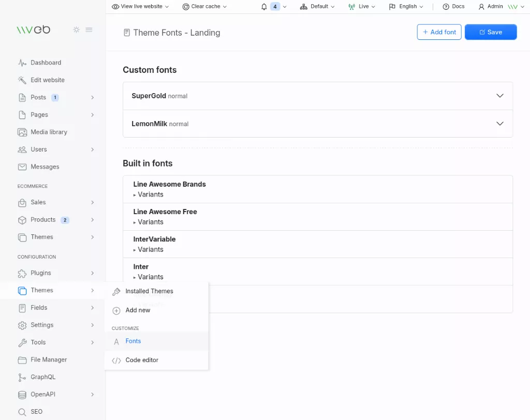Screen dimensions: 530x420
Task: Open the English language dropdown
Action: (406, 7)
